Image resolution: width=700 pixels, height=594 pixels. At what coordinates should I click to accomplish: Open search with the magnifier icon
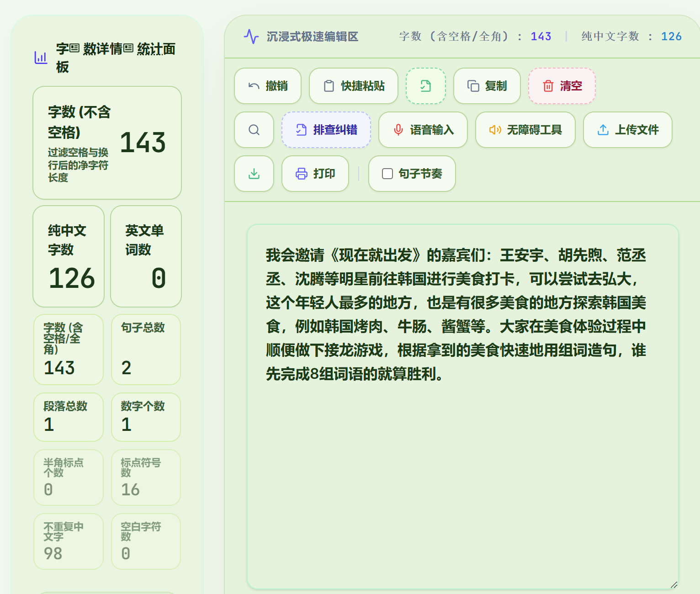point(254,130)
